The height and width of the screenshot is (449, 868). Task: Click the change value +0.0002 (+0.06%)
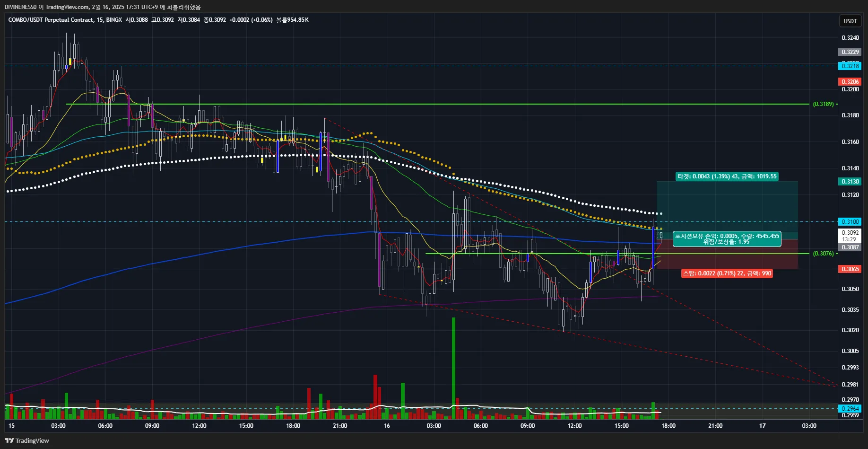(x=251, y=20)
